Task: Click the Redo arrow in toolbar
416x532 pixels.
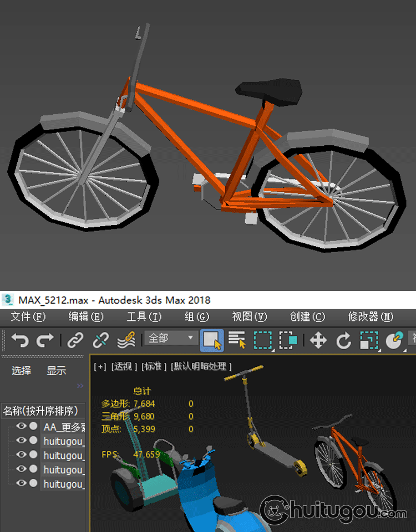Action: [x=45, y=340]
